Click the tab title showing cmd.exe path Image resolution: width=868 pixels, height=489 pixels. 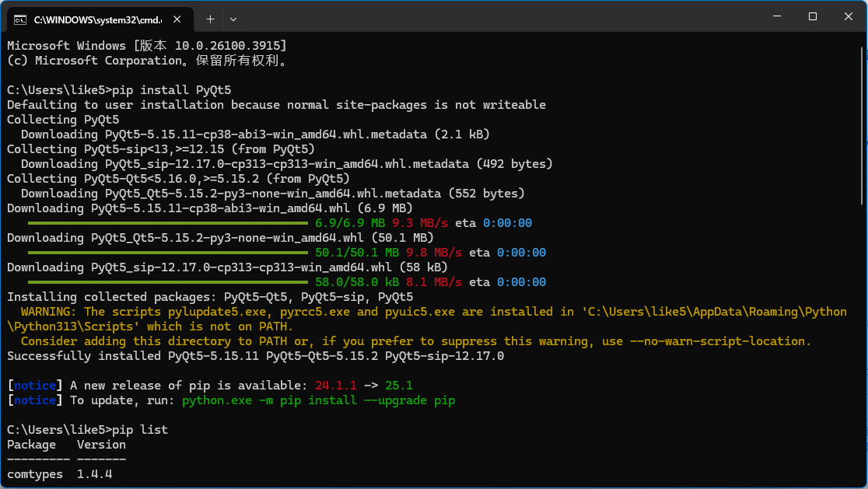(97, 19)
